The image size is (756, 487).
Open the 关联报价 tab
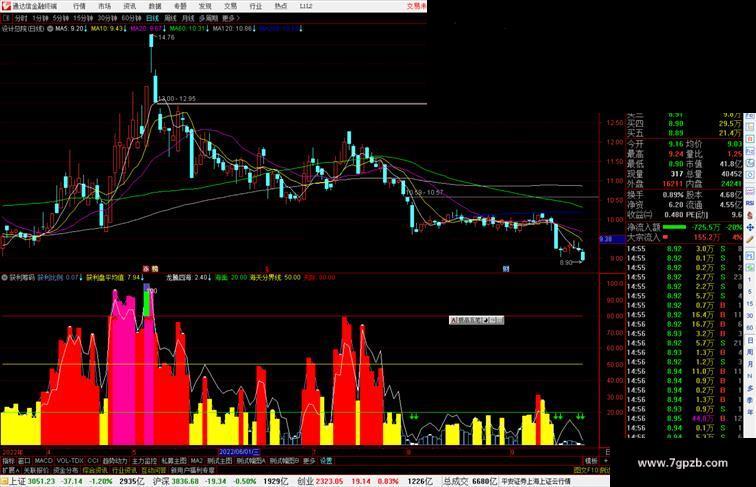pyautogui.click(x=36, y=470)
